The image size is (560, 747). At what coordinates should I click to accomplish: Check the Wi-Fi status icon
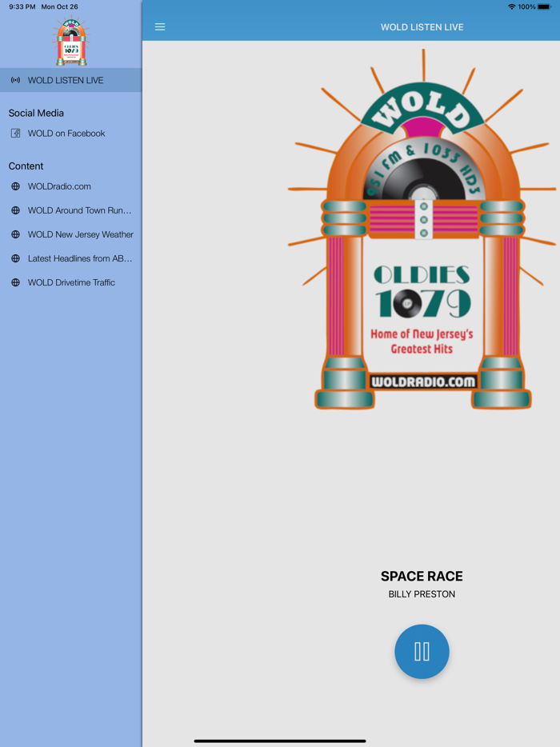pos(511,6)
